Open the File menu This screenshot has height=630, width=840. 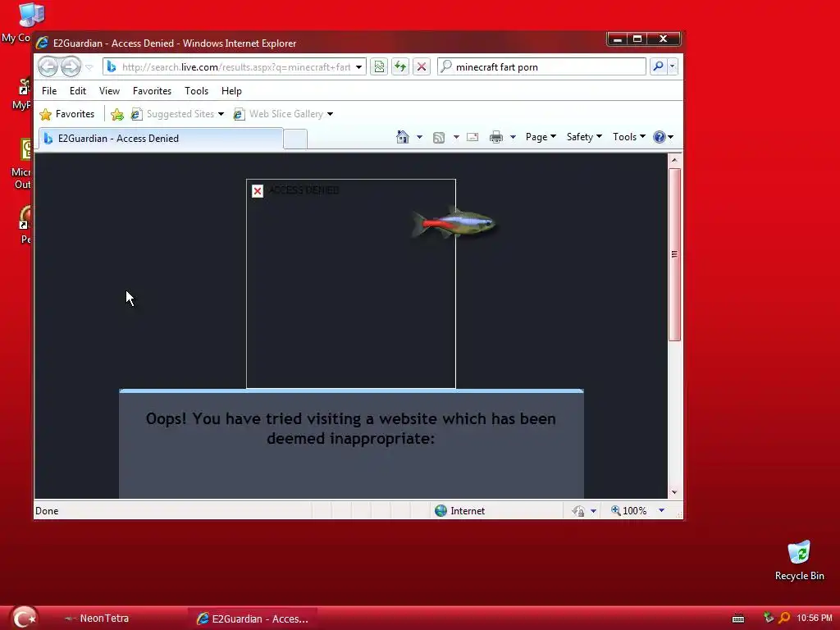click(x=49, y=91)
